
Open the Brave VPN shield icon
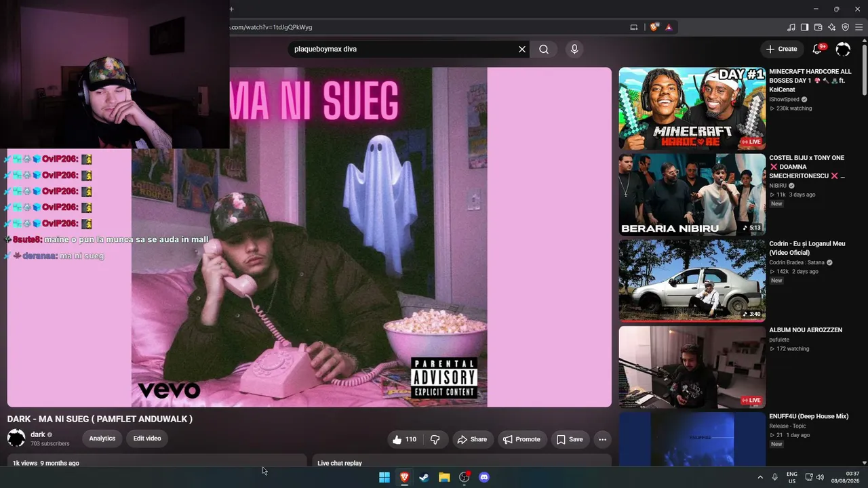(x=846, y=27)
